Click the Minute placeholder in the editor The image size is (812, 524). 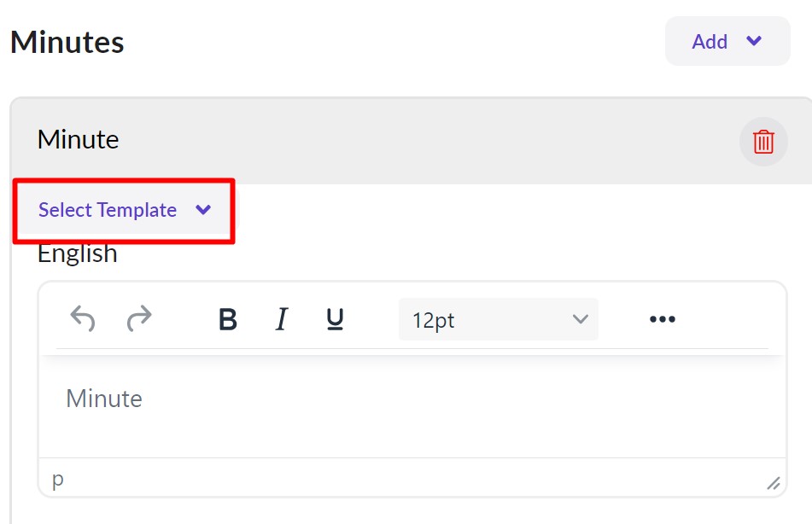(104, 399)
